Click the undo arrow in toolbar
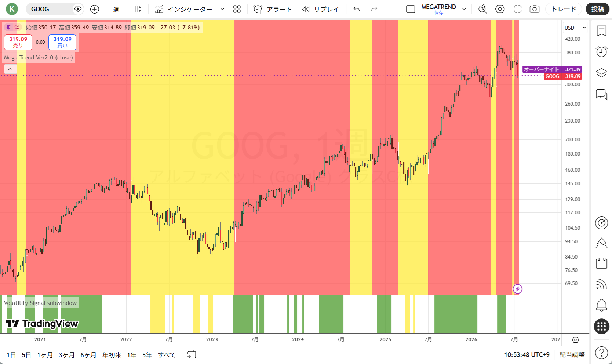612x364 pixels. click(357, 9)
